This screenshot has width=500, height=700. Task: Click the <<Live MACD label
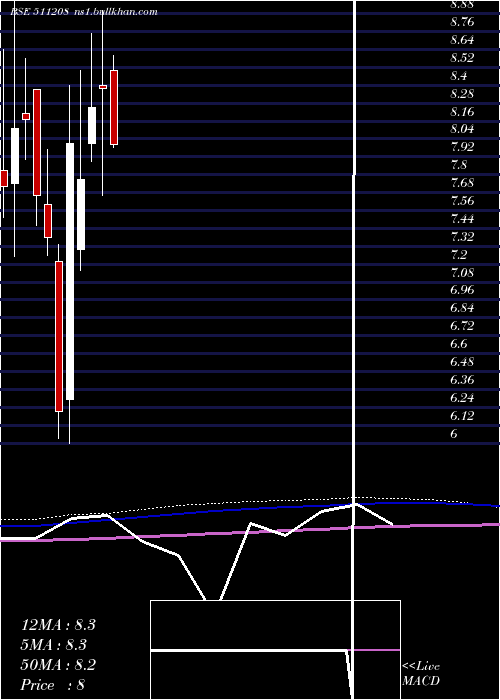coord(421,674)
